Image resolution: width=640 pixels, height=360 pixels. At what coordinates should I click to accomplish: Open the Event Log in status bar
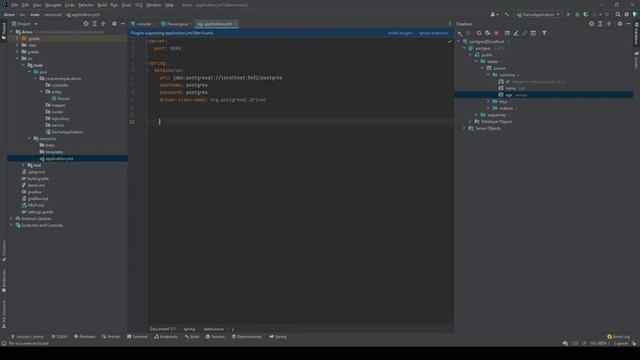point(618,337)
